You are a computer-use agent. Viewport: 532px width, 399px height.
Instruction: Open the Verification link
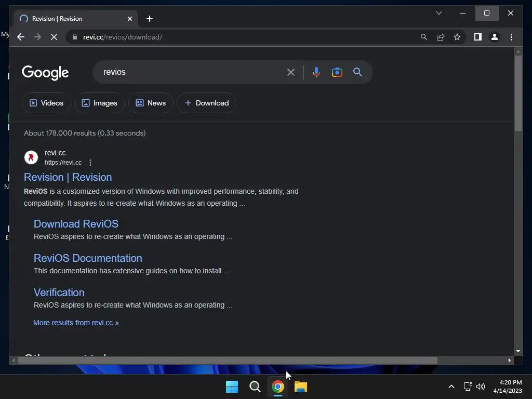pyautogui.click(x=59, y=292)
